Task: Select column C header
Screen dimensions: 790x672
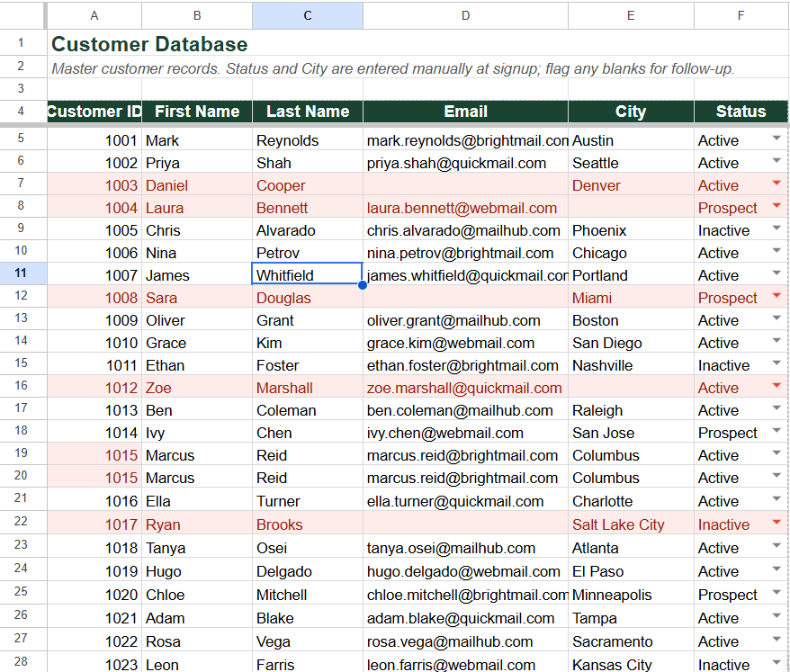Action: pyautogui.click(x=308, y=15)
